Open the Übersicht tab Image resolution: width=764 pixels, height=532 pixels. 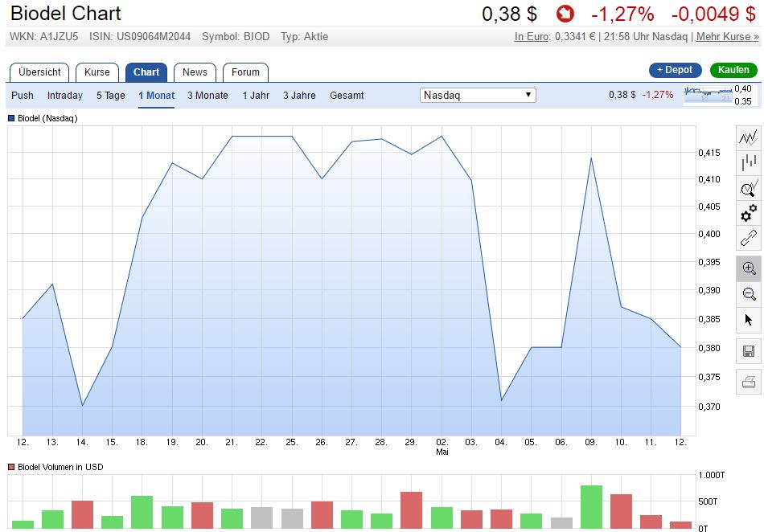39,72
